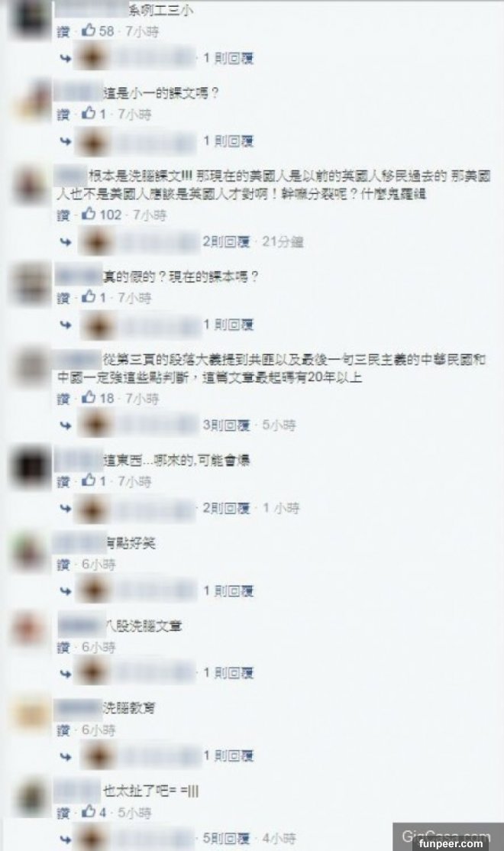Click thumbs-up icon showing 58 likes

coord(89,31)
